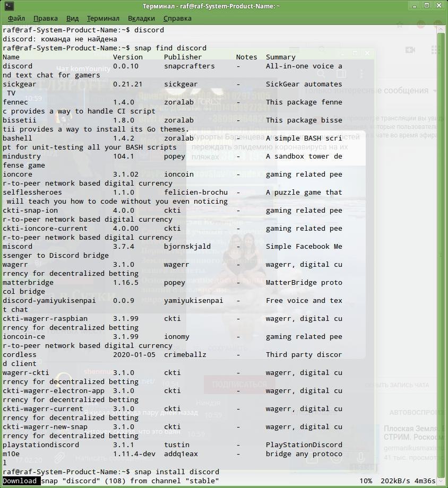448x488 pixels.
Task: Click the ioncore package name
Action: point(17,175)
